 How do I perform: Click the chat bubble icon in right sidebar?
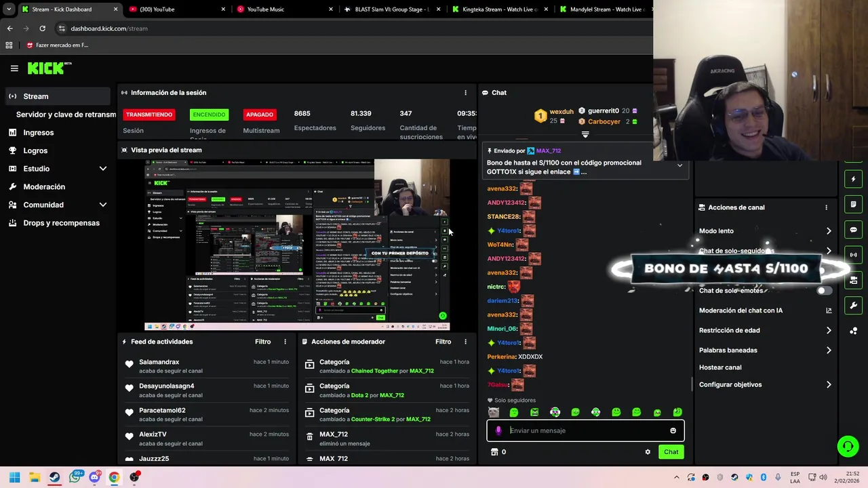coord(854,230)
